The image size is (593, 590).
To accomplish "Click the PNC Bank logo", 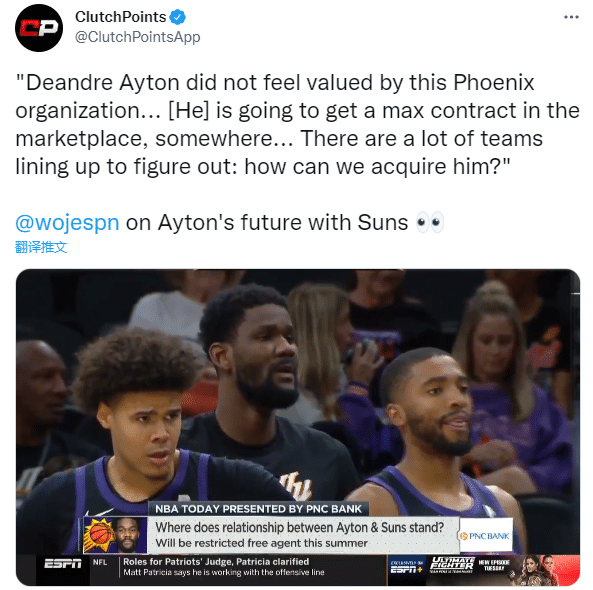I will (486, 536).
